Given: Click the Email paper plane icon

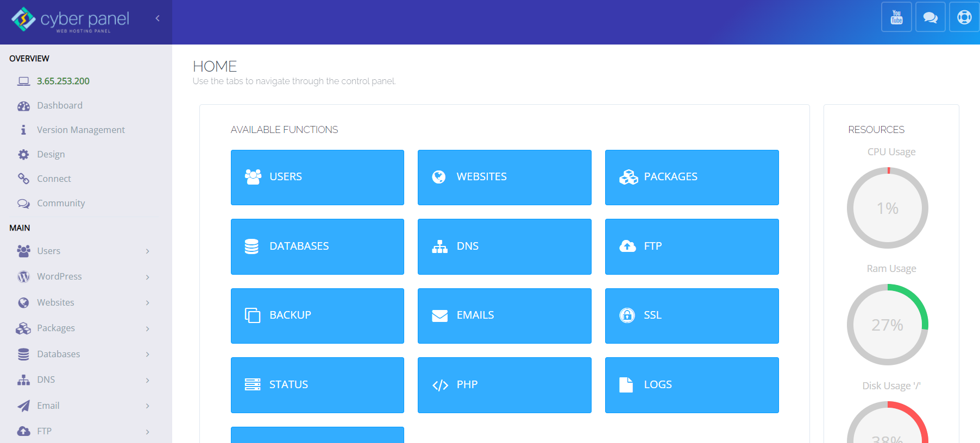Looking at the screenshot, I should click(23, 406).
